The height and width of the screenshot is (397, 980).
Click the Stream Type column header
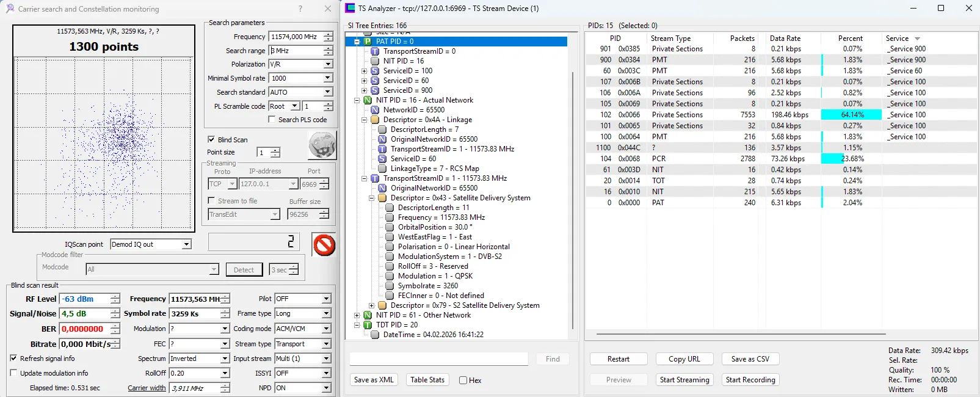tap(670, 38)
